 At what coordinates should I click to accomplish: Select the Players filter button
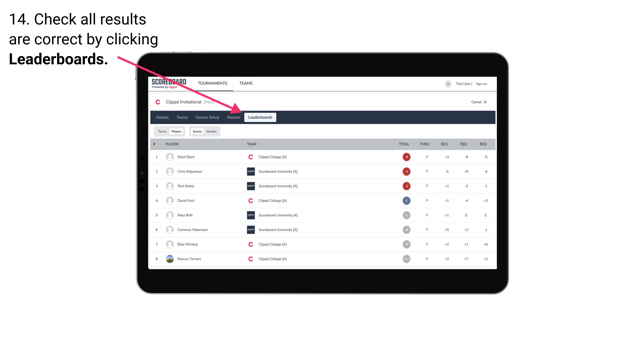(x=177, y=131)
